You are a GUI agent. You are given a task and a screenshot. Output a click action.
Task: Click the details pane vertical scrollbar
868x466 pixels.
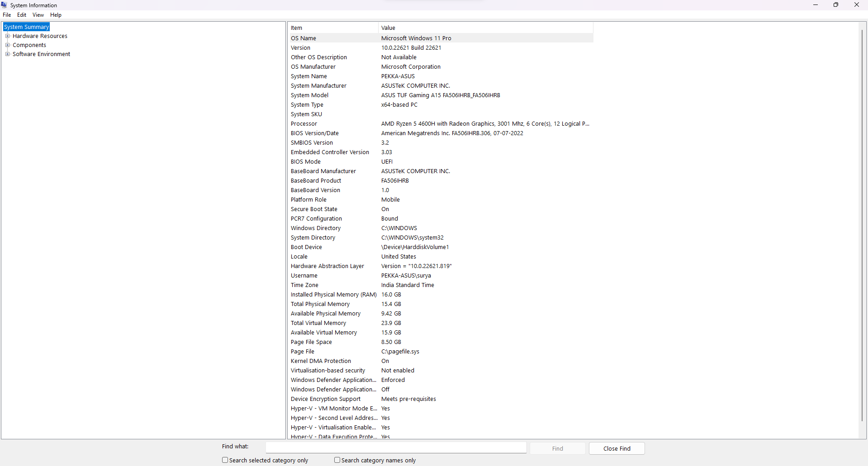click(862, 226)
